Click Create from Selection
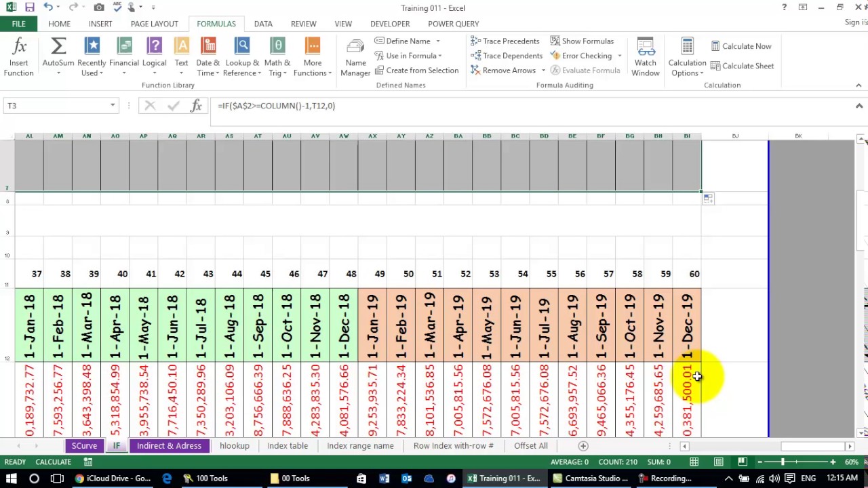The image size is (868, 488). click(416, 70)
